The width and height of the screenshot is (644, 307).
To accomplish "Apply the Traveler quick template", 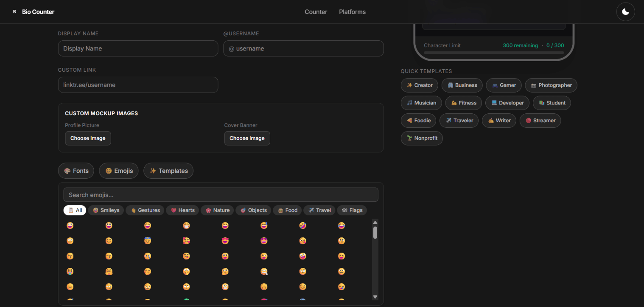I will (459, 121).
